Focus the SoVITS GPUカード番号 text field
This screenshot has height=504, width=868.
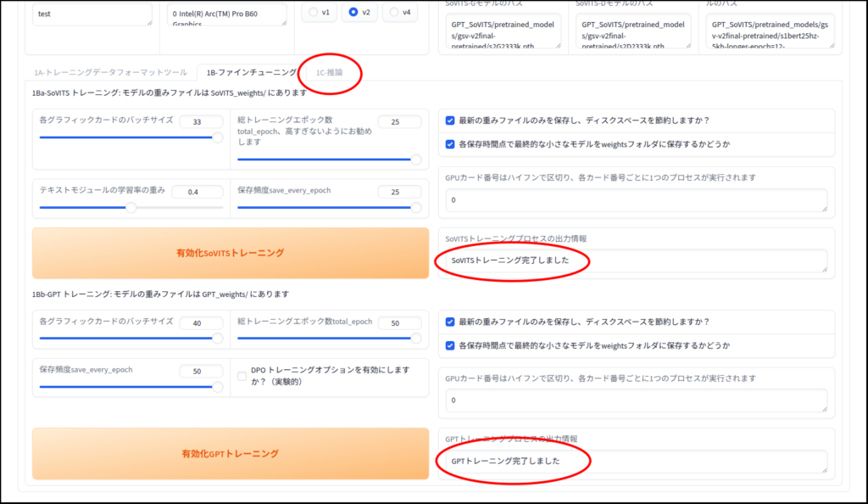click(636, 200)
